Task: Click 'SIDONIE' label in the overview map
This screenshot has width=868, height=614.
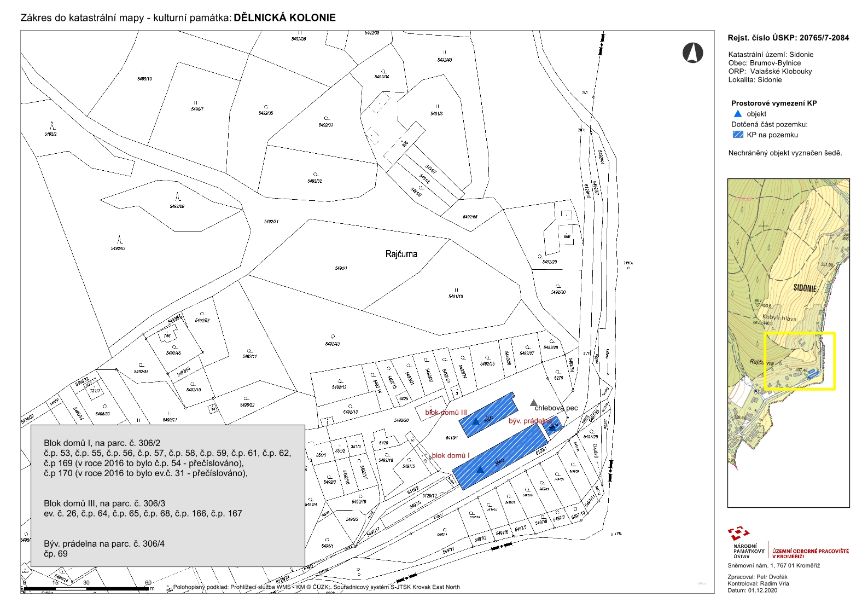Action: pos(805,288)
